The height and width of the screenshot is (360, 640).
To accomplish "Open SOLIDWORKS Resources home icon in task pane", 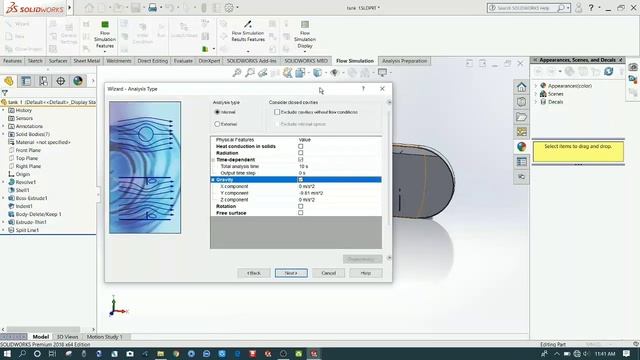I will [521, 87].
